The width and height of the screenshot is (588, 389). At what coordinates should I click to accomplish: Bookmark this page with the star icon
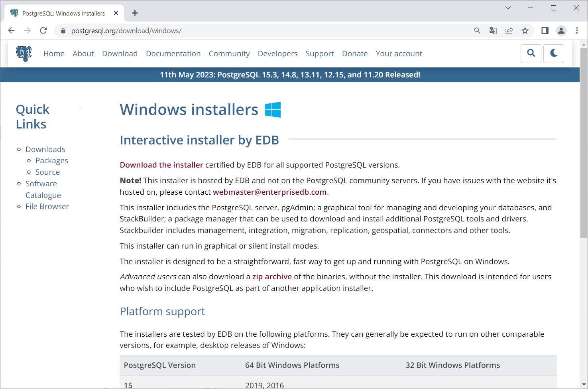(525, 31)
